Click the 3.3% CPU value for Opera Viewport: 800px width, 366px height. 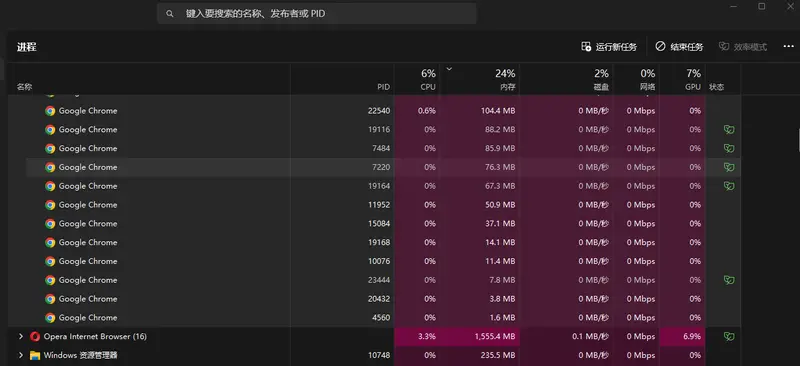[427, 336]
